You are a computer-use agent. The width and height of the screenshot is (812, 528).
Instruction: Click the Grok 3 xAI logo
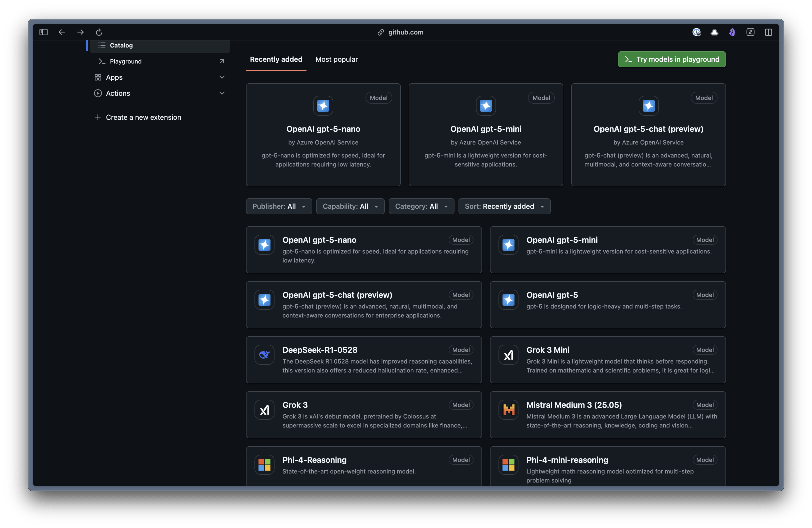coord(264,410)
